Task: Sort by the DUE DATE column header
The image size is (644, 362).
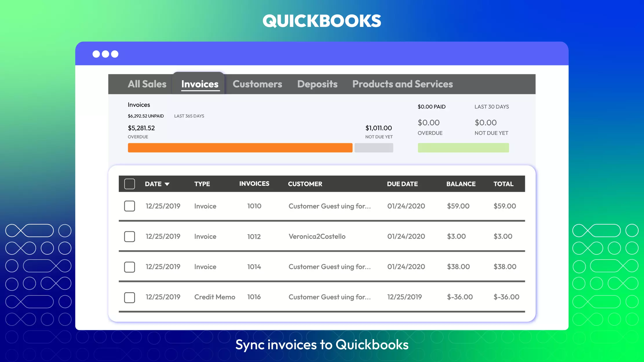Action: [x=402, y=184]
